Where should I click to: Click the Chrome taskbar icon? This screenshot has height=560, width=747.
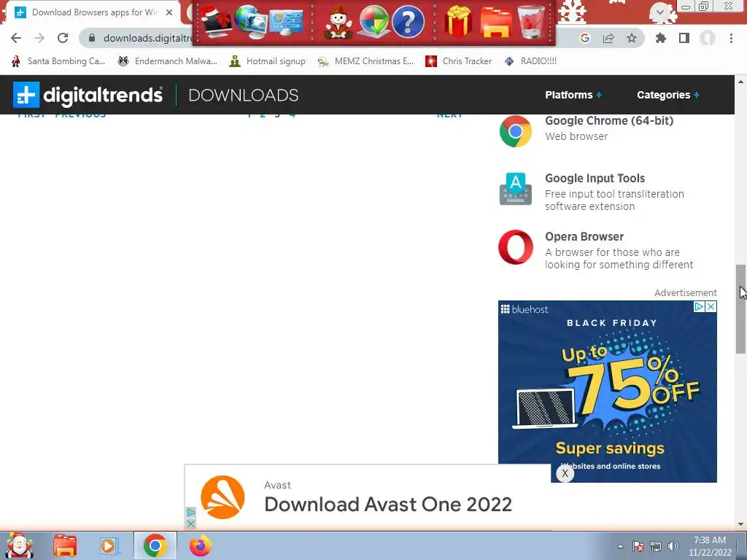point(155,545)
